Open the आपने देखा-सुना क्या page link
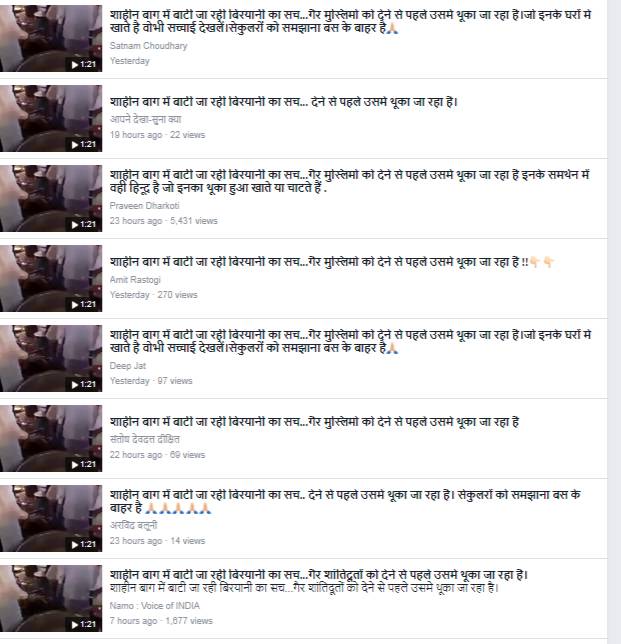621x644 pixels. coord(145,120)
